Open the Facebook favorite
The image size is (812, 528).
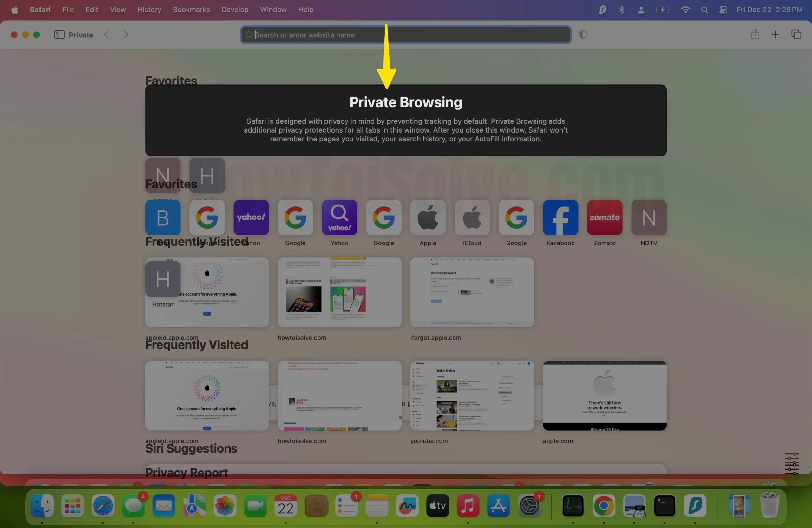click(560, 217)
